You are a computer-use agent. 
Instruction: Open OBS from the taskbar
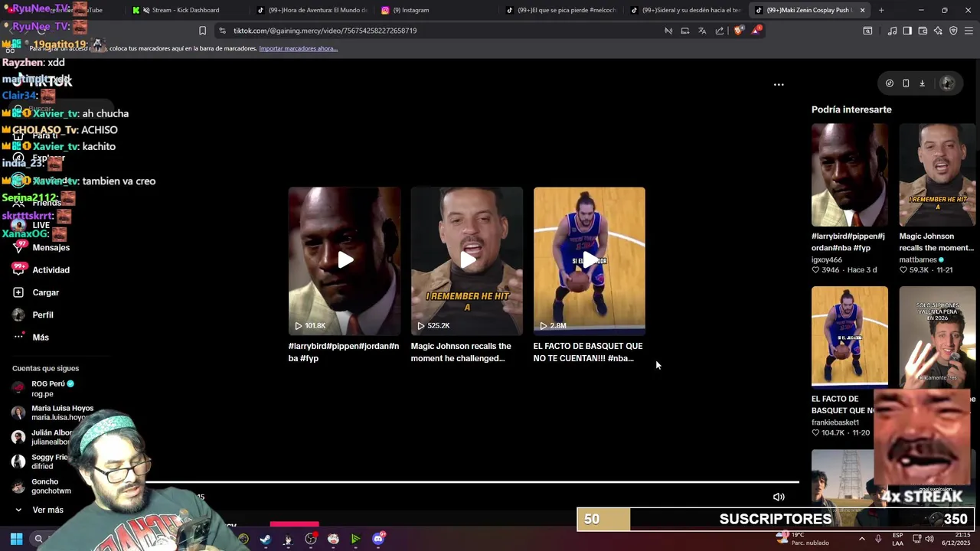311,539
